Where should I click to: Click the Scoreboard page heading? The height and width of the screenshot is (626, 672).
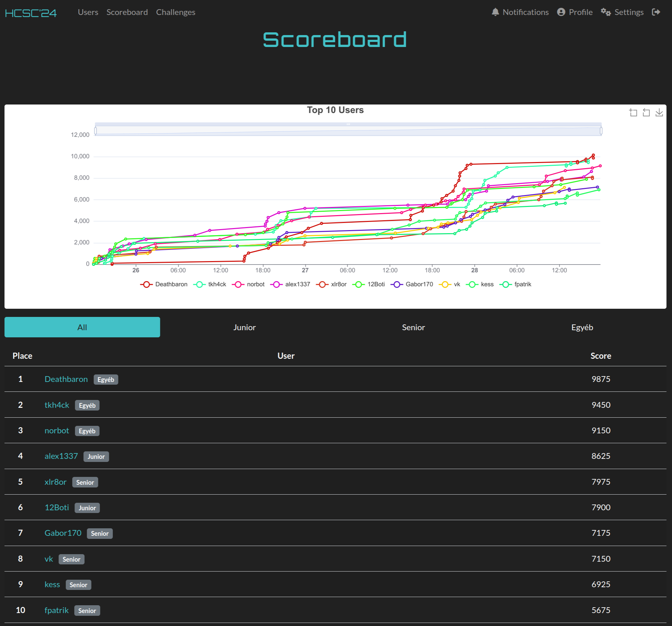(335, 39)
